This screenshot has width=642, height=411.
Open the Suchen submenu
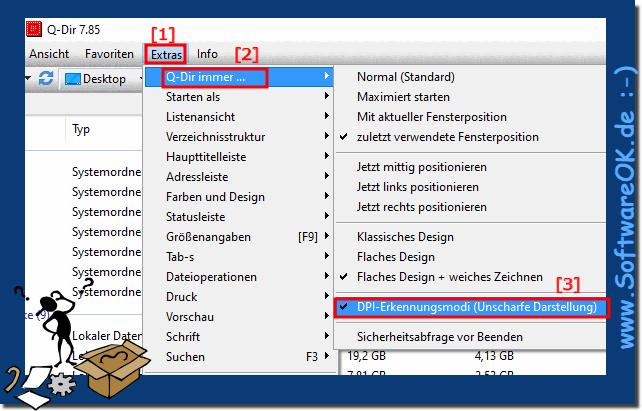point(239,357)
